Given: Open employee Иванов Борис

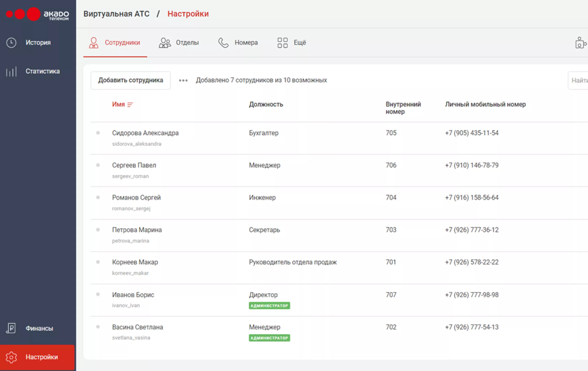Looking at the screenshot, I should 133,295.
